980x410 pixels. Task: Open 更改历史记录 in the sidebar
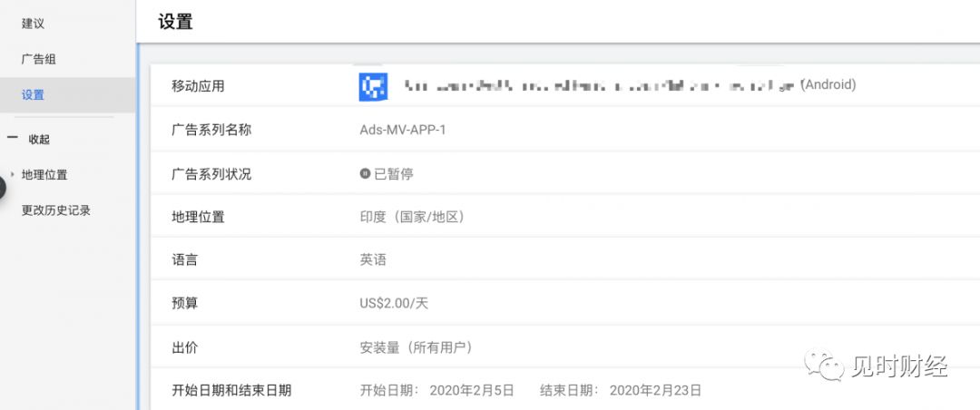56,210
